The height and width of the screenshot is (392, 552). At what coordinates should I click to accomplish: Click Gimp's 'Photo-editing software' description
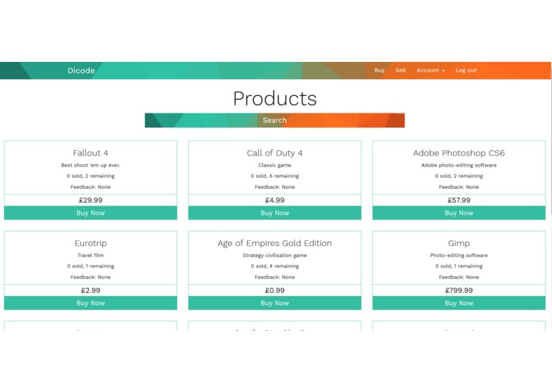click(459, 256)
